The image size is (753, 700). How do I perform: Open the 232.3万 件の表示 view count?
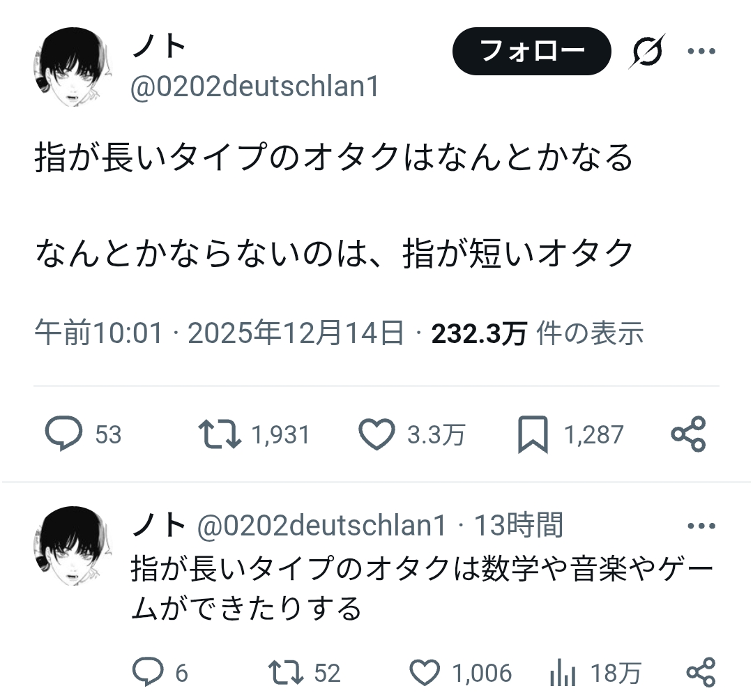[x=538, y=333]
